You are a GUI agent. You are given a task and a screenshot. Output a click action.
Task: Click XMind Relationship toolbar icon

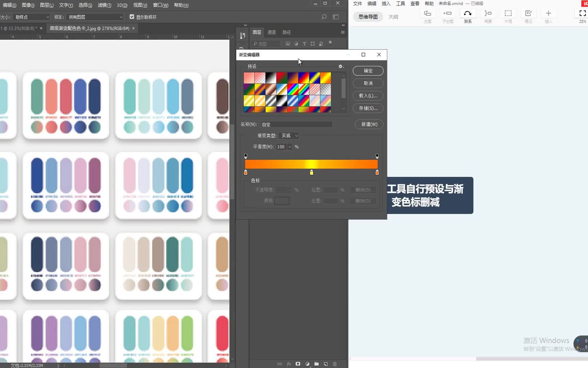coord(468,16)
